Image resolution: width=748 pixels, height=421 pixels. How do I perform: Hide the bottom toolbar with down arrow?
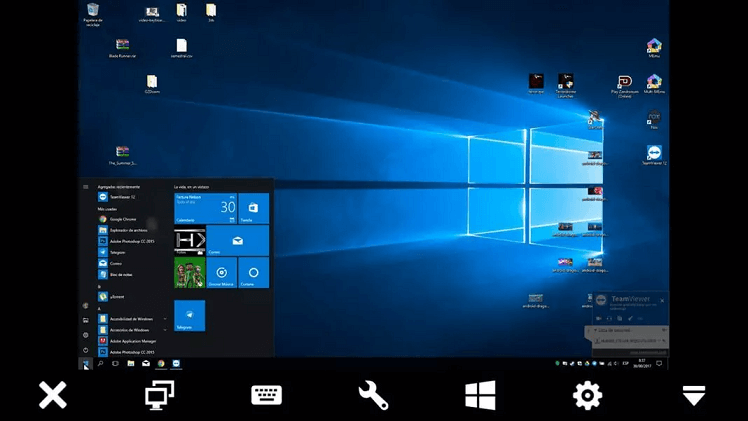[x=694, y=395]
